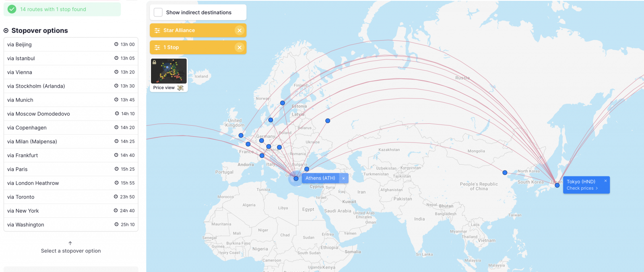Remove the Star Alliance filter with X
Image resolution: width=644 pixels, height=272 pixels.
tap(239, 31)
